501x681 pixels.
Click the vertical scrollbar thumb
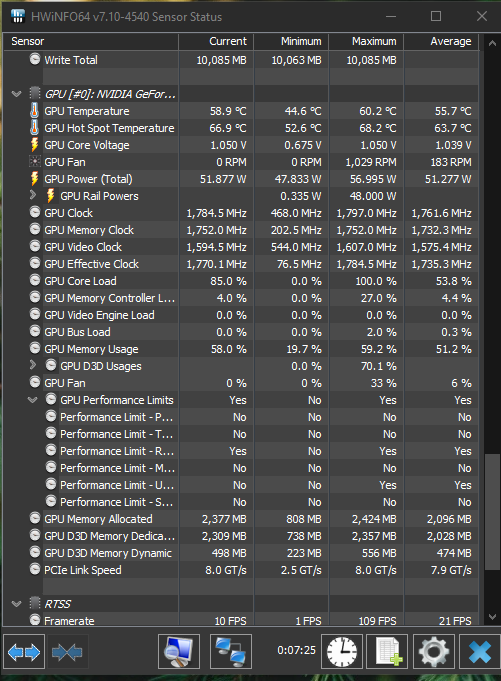coord(492,512)
